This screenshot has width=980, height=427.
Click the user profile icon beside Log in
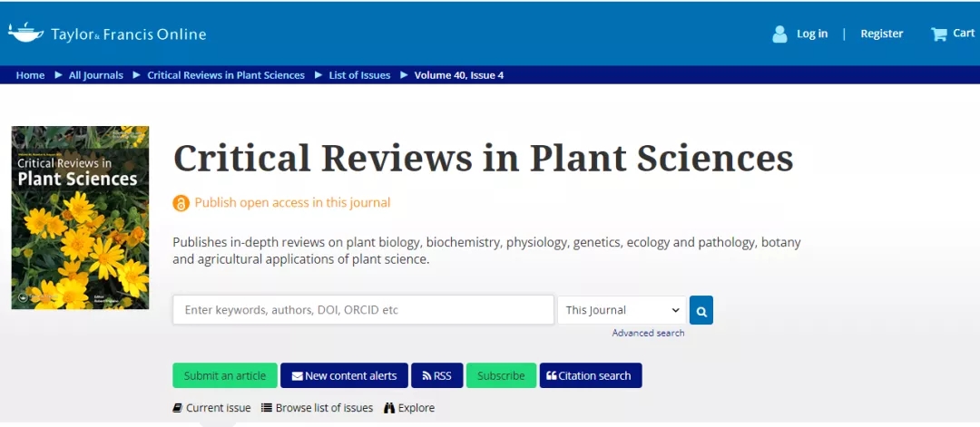point(779,34)
